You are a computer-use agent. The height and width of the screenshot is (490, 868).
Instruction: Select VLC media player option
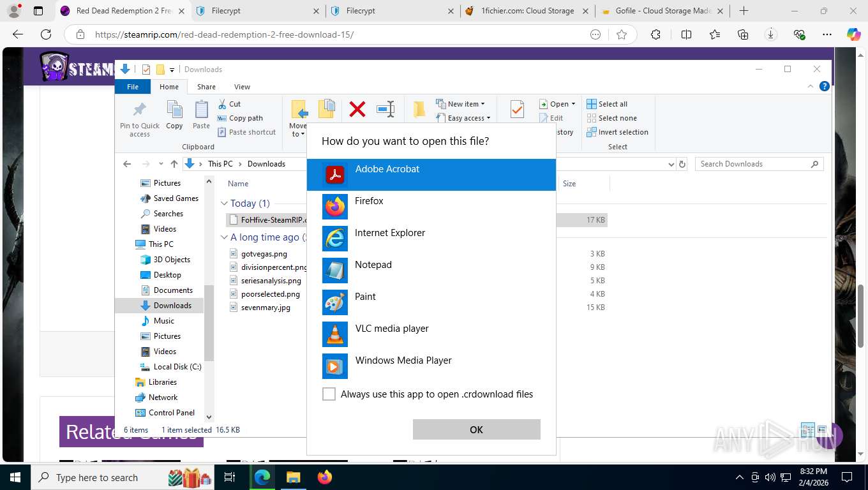point(431,334)
